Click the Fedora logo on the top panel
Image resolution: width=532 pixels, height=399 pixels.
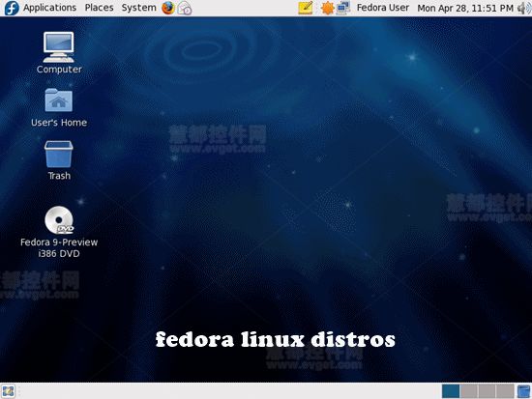pos(12,8)
